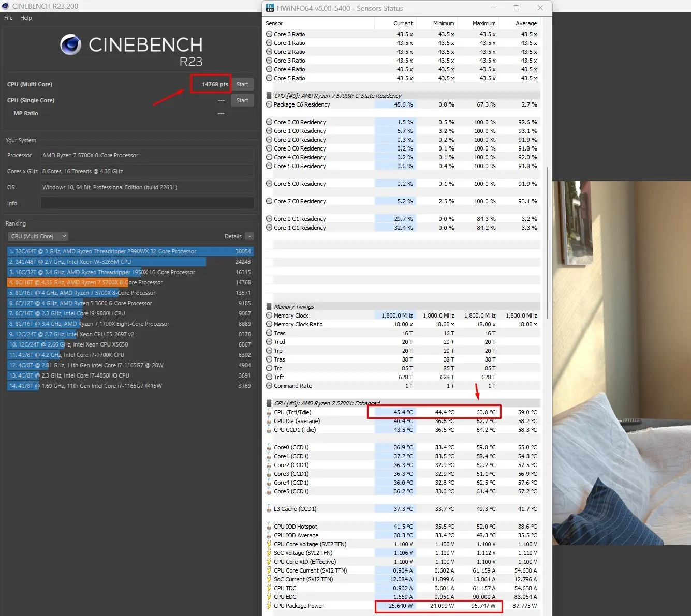The image size is (691, 616).
Task: Expand the ranking Details dropdown arrow
Action: pos(249,236)
